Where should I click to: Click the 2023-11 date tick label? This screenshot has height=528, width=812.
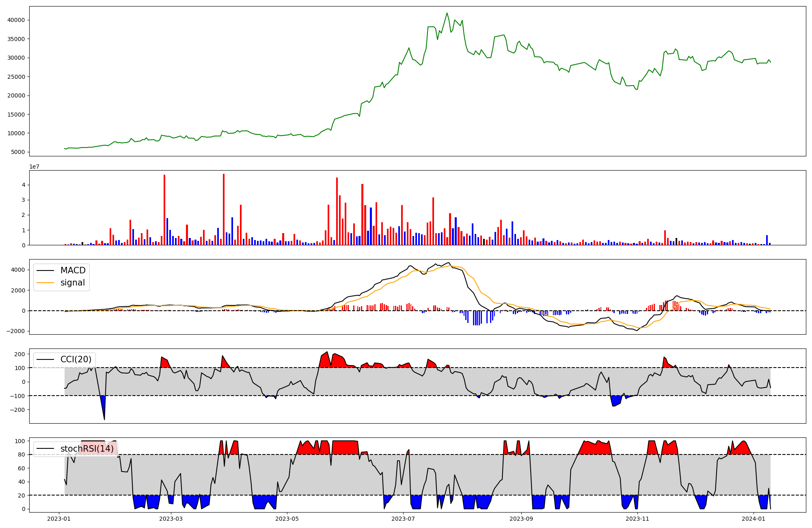(637, 519)
